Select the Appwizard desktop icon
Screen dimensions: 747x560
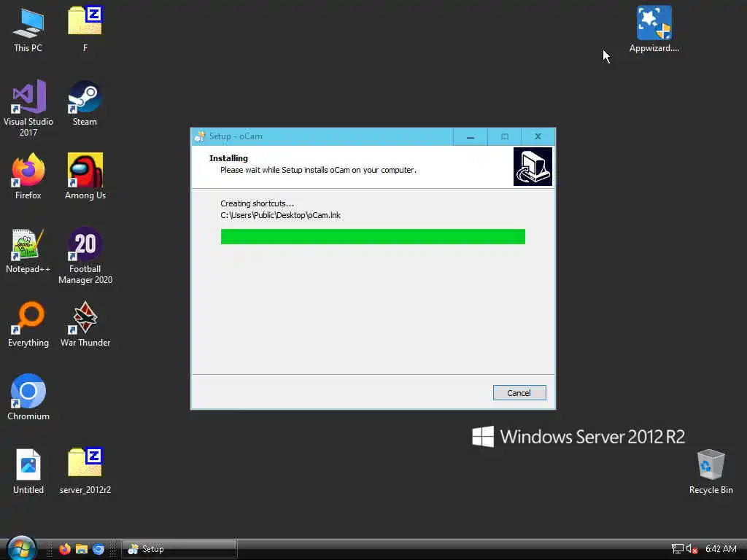[654, 29]
